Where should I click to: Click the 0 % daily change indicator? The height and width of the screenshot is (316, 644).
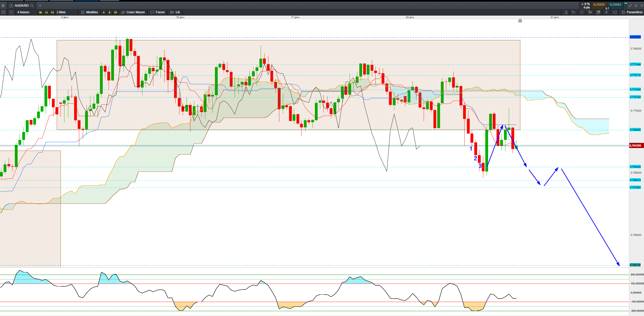(x=586, y=4)
